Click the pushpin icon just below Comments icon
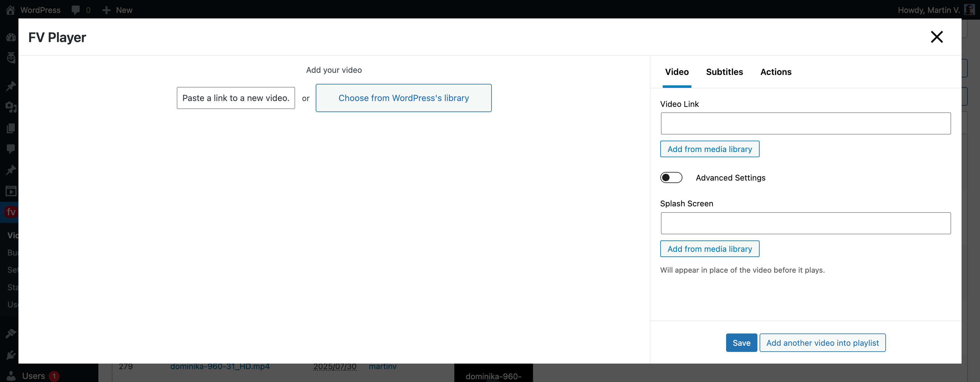 pos(11,170)
